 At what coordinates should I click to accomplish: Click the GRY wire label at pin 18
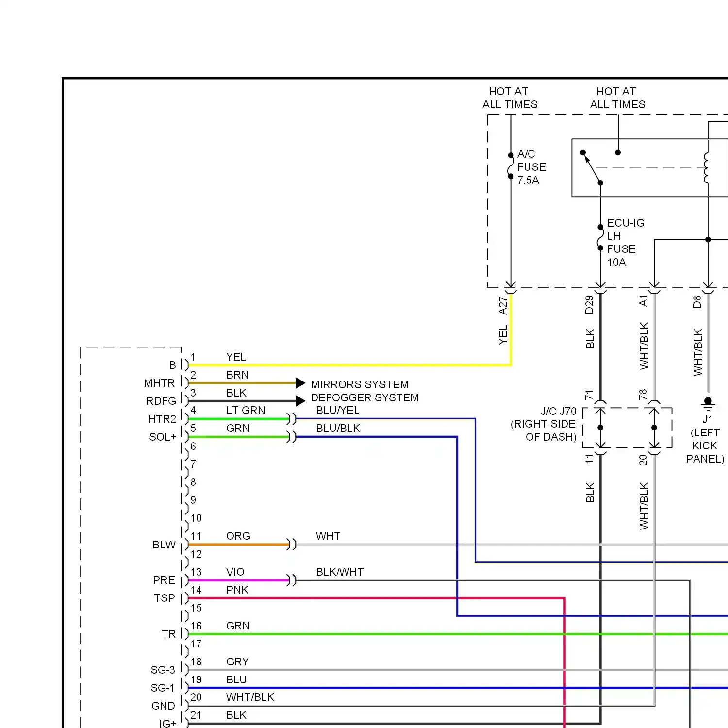pos(237,662)
